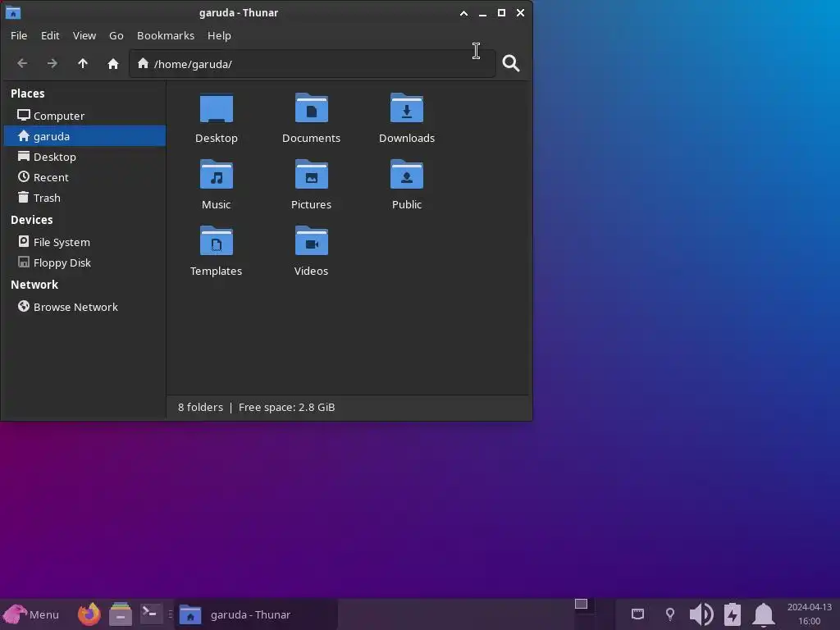Open the battery power manager icon

(733, 614)
